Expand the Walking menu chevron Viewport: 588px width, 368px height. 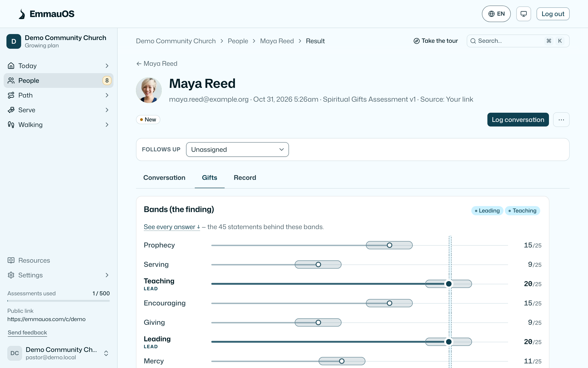[107, 125]
